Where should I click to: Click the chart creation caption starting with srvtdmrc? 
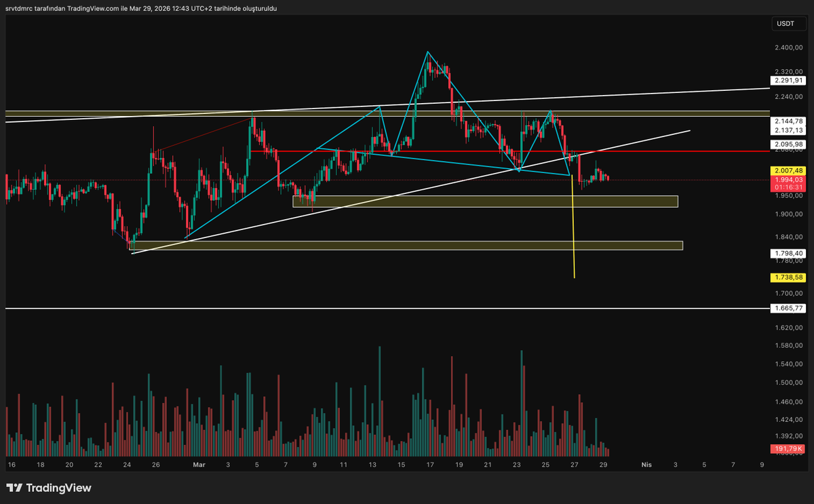(141, 8)
